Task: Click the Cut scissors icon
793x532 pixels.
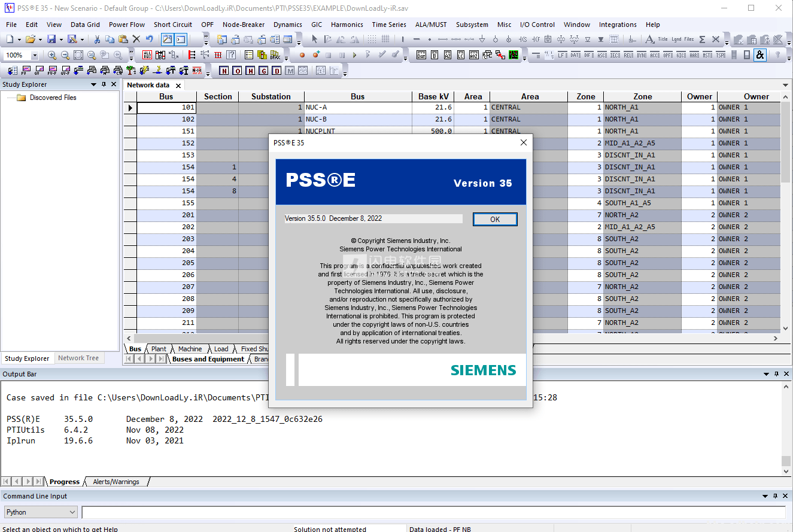Action: point(97,39)
